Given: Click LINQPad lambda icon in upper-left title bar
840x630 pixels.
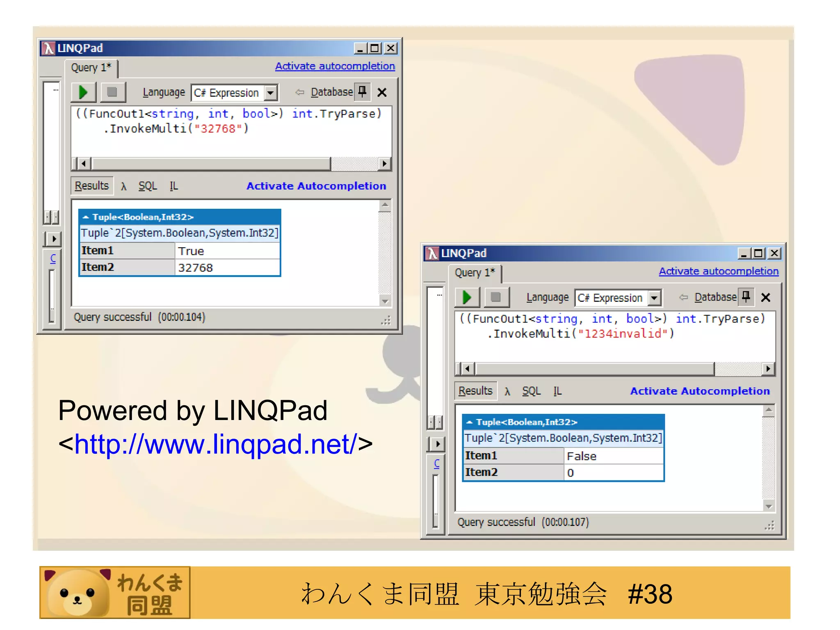Looking at the screenshot, I should coord(49,48).
